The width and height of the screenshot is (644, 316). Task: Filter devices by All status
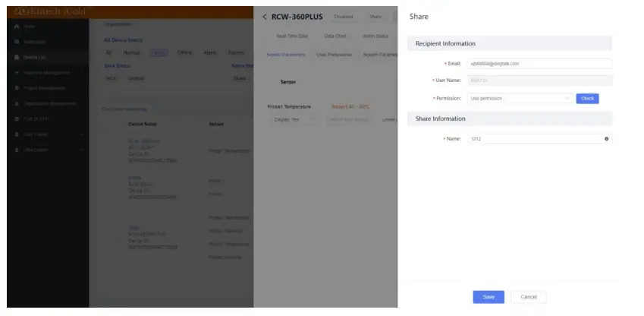tap(108, 52)
